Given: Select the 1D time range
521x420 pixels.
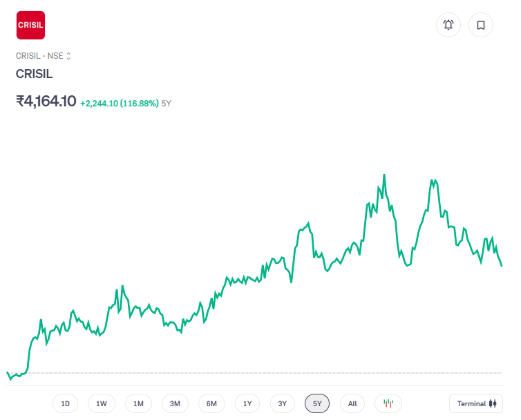Looking at the screenshot, I should [66, 403].
